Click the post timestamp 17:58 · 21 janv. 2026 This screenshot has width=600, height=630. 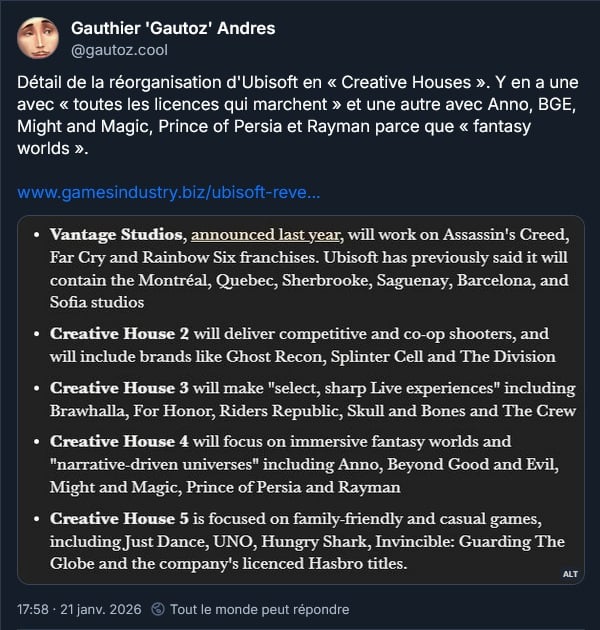pos(80,609)
